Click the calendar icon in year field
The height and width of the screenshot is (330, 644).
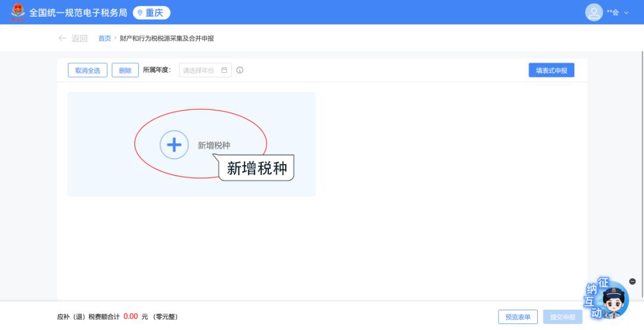coord(224,70)
